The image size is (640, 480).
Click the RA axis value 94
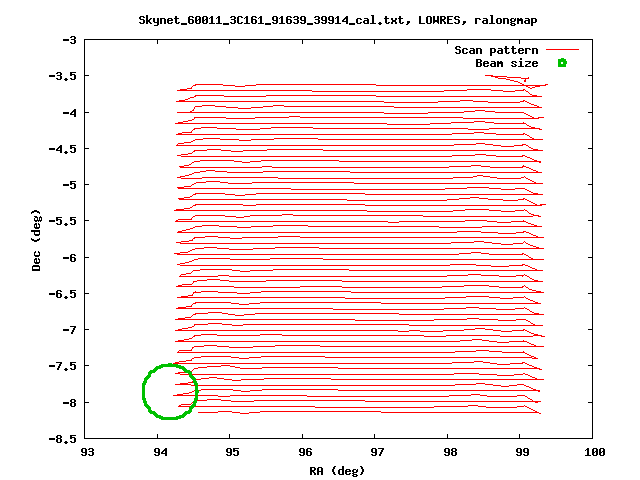click(x=160, y=452)
